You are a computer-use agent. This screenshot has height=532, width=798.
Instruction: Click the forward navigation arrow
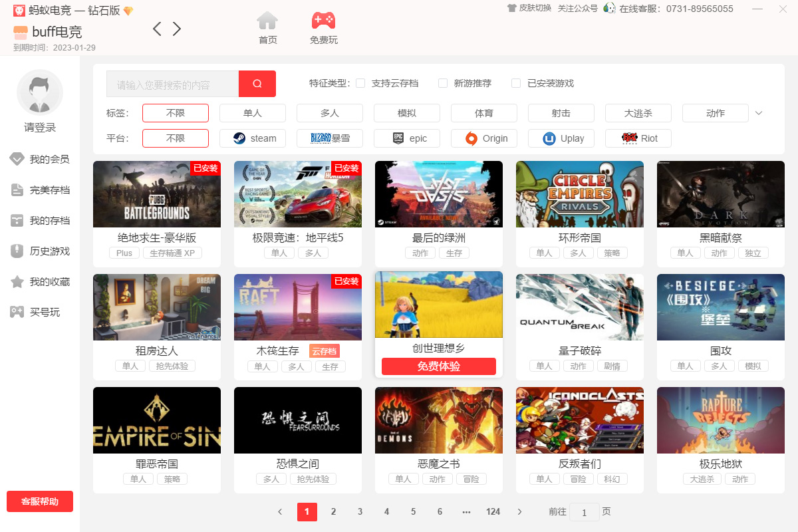pos(177,29)
